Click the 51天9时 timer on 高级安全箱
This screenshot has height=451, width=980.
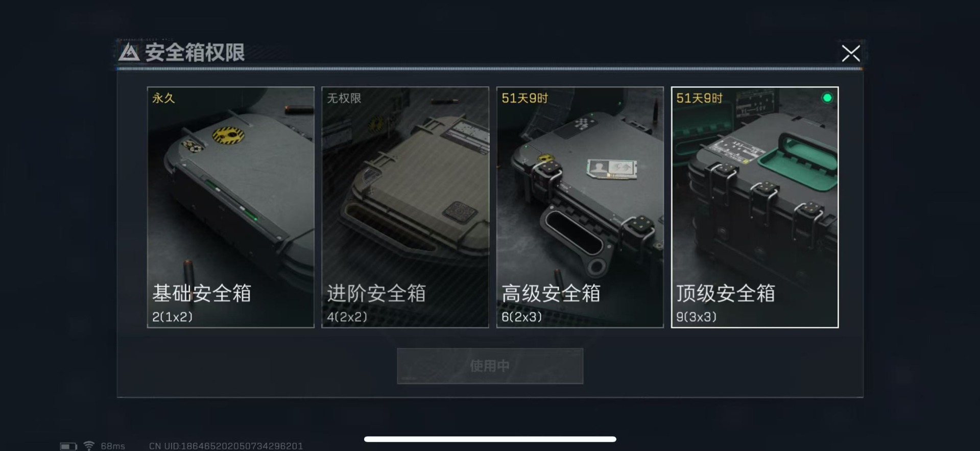point(524,98)
